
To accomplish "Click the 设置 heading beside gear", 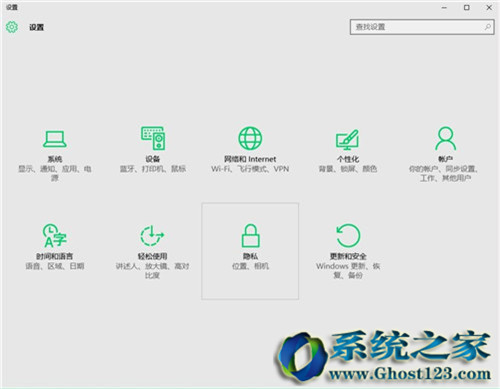I will 36,27.
